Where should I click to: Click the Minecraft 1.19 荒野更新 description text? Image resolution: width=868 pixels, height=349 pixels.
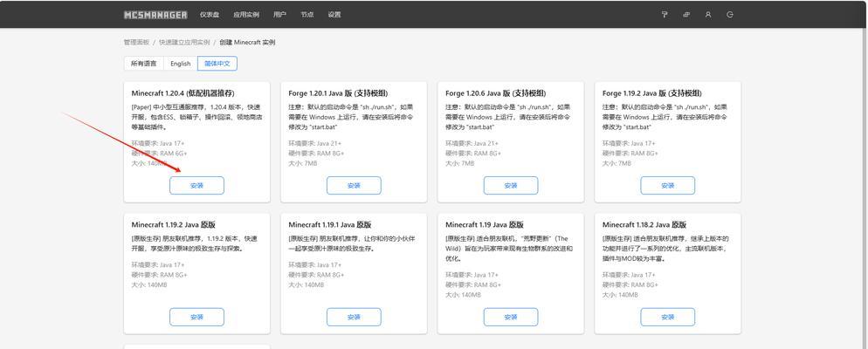coord(509,249)
